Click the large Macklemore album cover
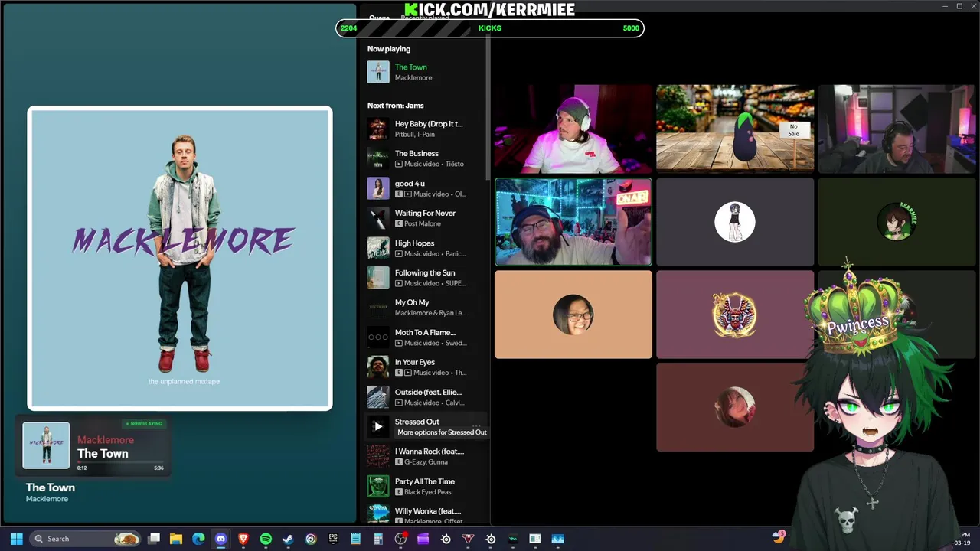Image resolution: width=980 pixels, height=551 pixels. click(180, 259)
